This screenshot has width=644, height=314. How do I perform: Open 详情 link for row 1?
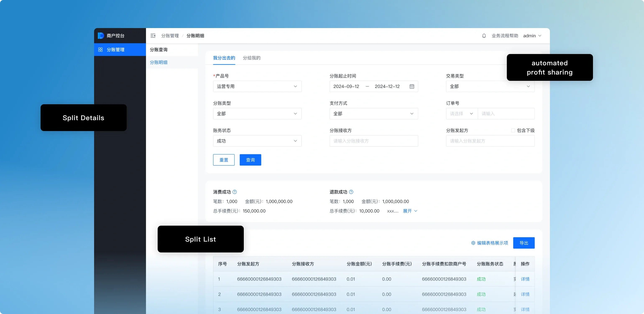point(525,279)
